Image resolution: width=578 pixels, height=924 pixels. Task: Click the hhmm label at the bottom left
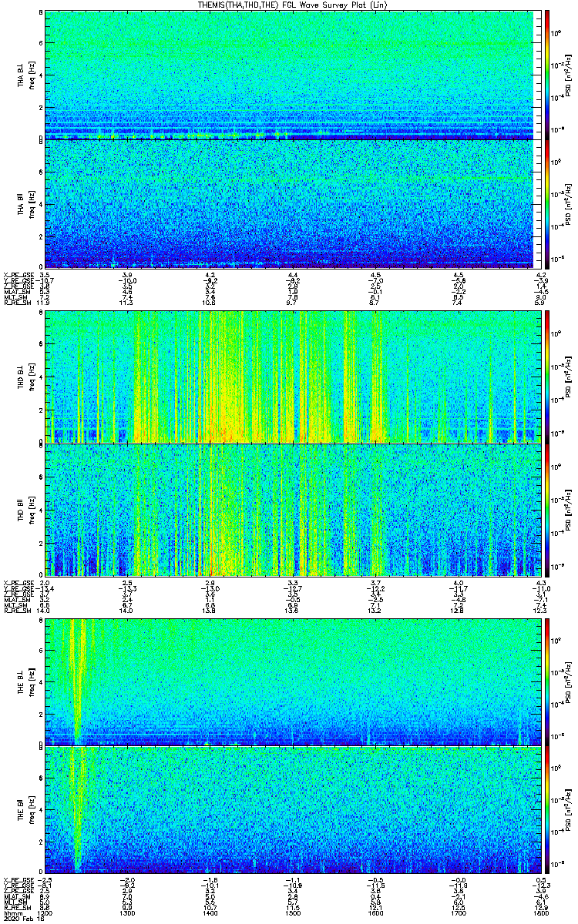click(12, 913)
